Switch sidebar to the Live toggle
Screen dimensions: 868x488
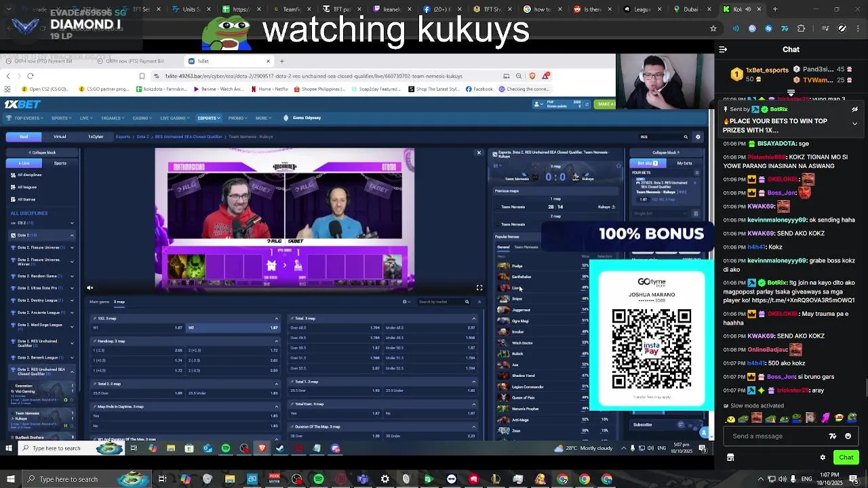[24, 163]
